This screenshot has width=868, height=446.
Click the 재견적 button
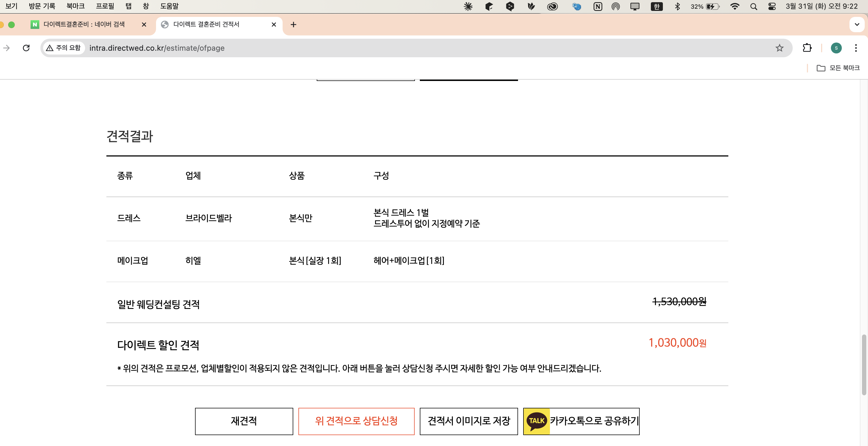[x=244, y=421]
